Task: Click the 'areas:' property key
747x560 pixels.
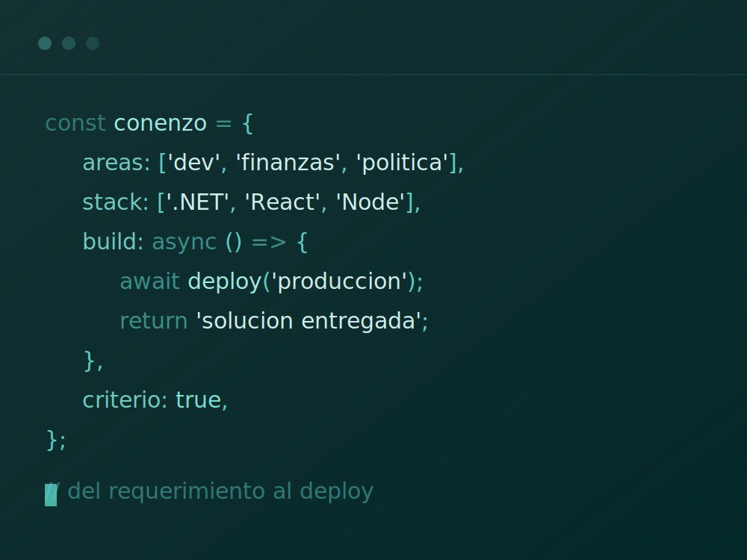Action: pos(117,163)
